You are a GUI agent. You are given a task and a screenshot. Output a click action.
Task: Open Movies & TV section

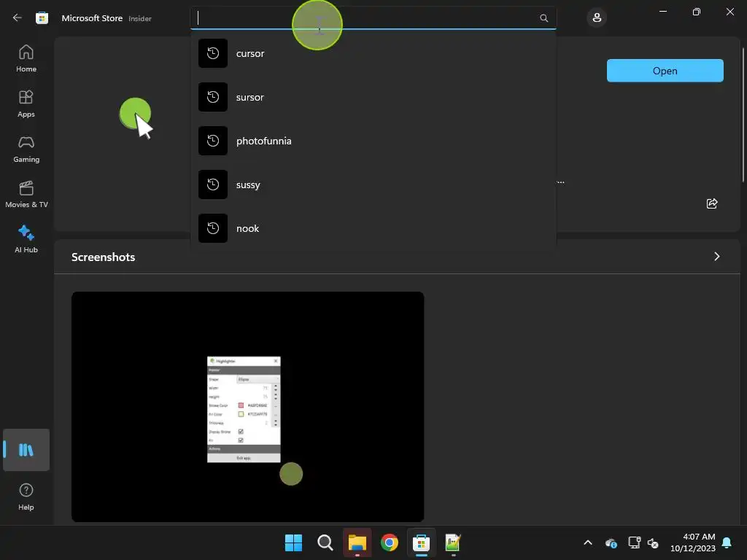click(x=26, y=194)
